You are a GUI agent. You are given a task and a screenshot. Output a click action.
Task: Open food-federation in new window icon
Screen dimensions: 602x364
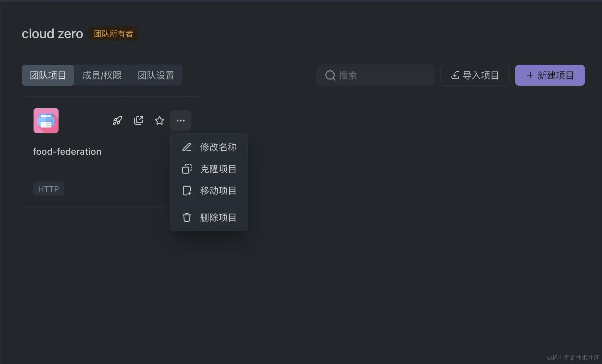pos(138,121)
